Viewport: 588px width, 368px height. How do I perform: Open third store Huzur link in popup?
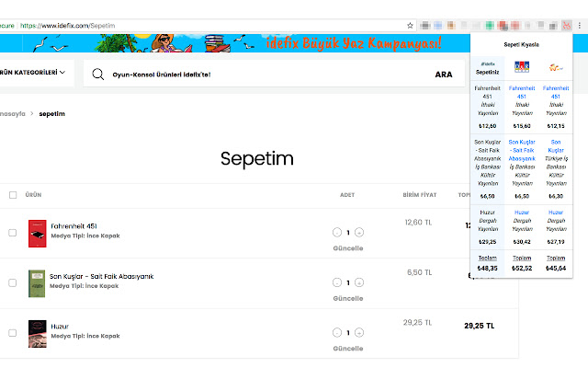coord(556,213)
